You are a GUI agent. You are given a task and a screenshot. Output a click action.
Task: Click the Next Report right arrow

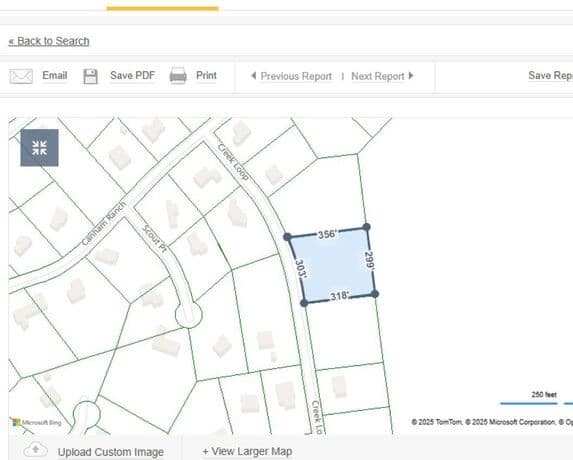click(x=411, y=76)
